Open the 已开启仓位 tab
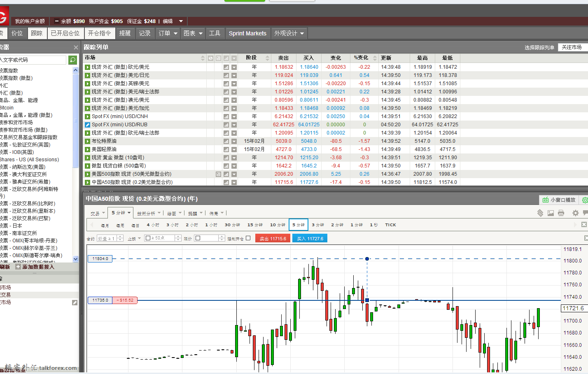 click(x=65, y=33)
